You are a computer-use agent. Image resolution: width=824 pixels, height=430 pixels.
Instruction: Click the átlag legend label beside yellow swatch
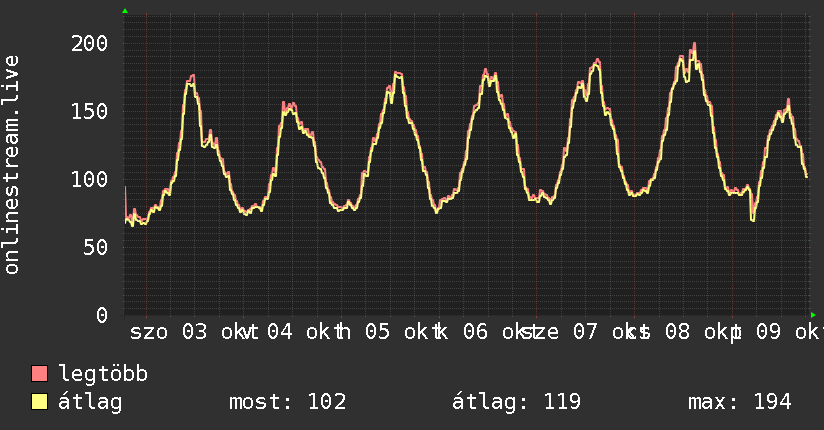point(90,402)
